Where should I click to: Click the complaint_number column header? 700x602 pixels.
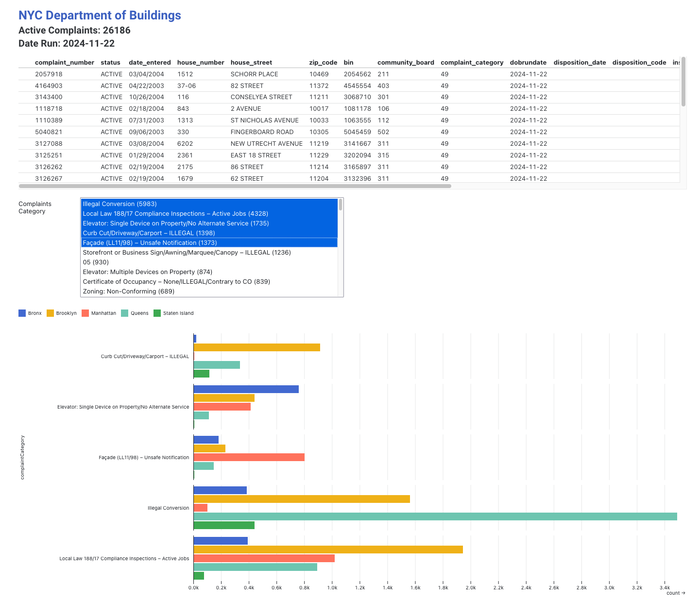(x=65, y=63)
